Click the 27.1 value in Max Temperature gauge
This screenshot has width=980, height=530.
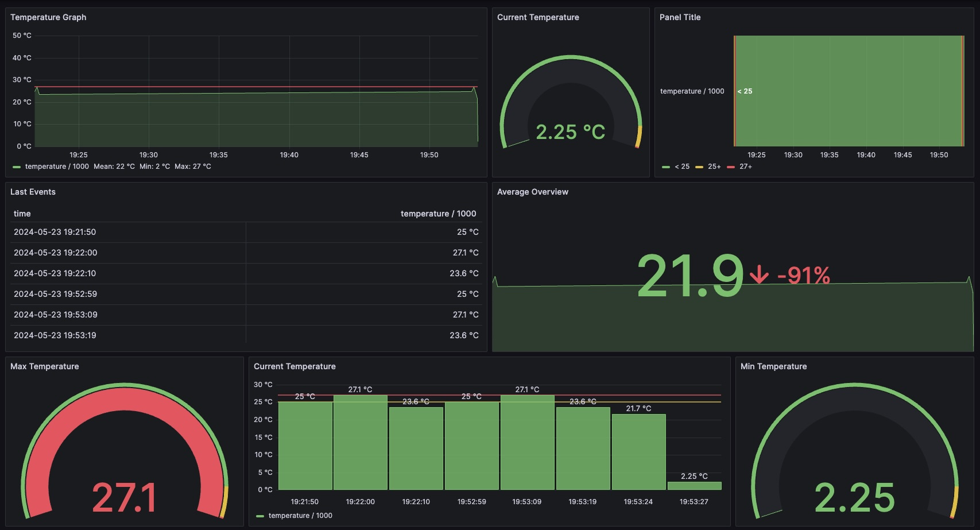click(x=124, y=498)
